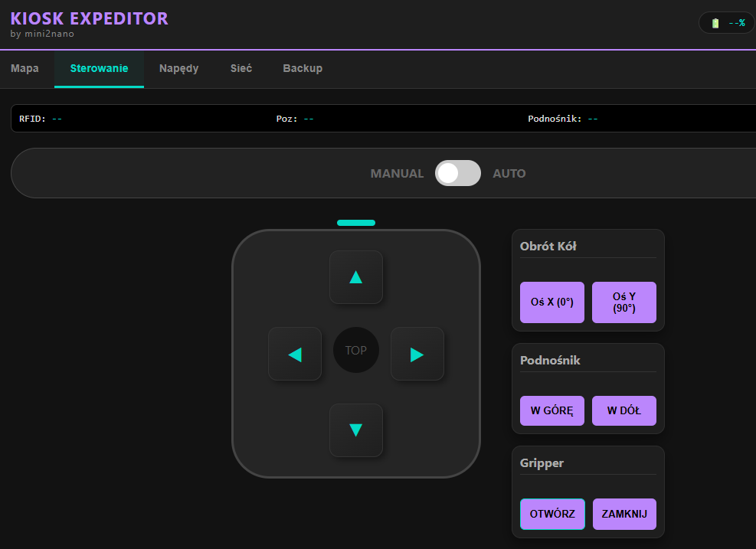Click the round TOP center button
Image resolution: width=756 pixels, height=549 pixels.
click(x=356, y=350)
